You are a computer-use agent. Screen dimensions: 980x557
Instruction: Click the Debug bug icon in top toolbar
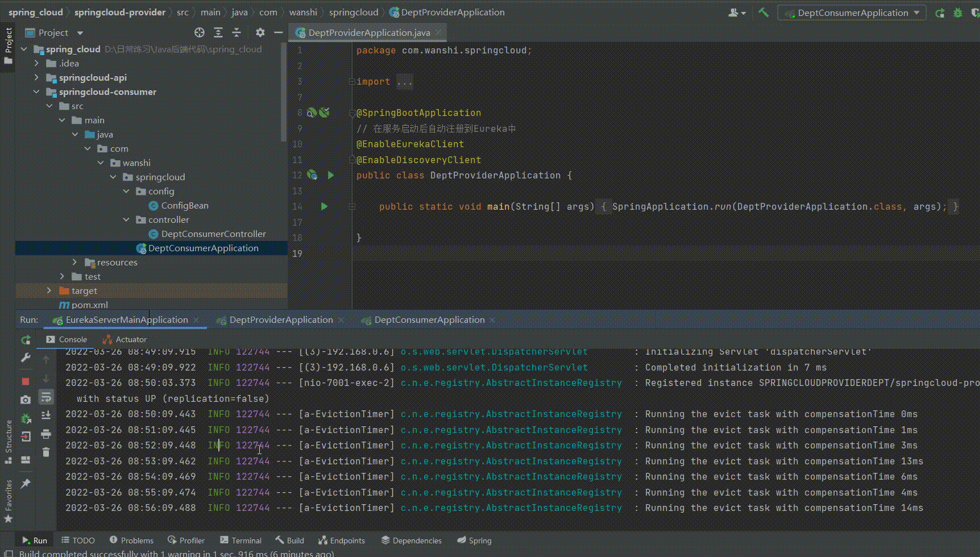tap(958, 13)
